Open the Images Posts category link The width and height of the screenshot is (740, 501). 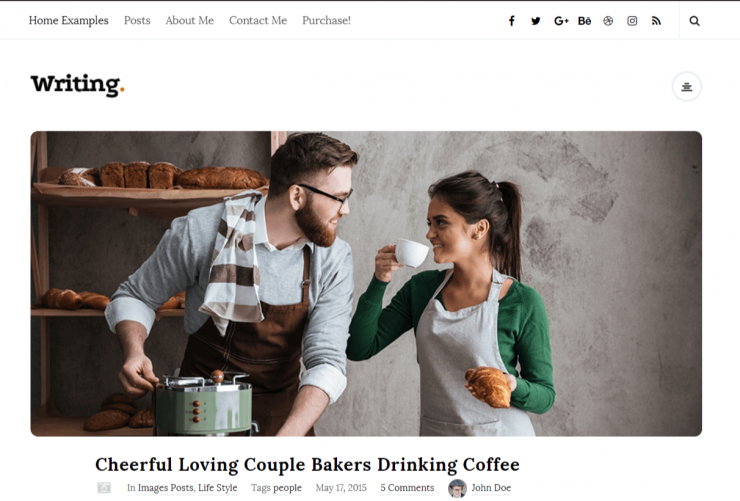click(x=166, y=488)
